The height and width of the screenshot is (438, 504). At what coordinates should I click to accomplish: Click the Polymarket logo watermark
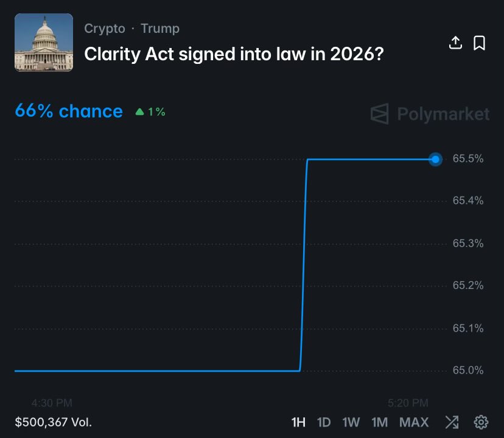[x=430, y=114]
